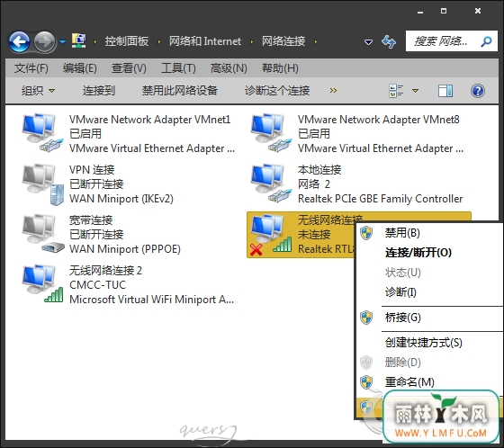Click the grayed shield icon beside 删除(D)
504x448 pixels.
(366, 363)
